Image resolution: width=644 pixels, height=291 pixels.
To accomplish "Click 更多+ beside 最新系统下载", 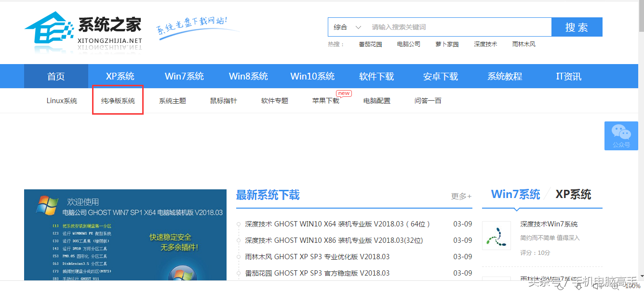I will click(461, 196).
